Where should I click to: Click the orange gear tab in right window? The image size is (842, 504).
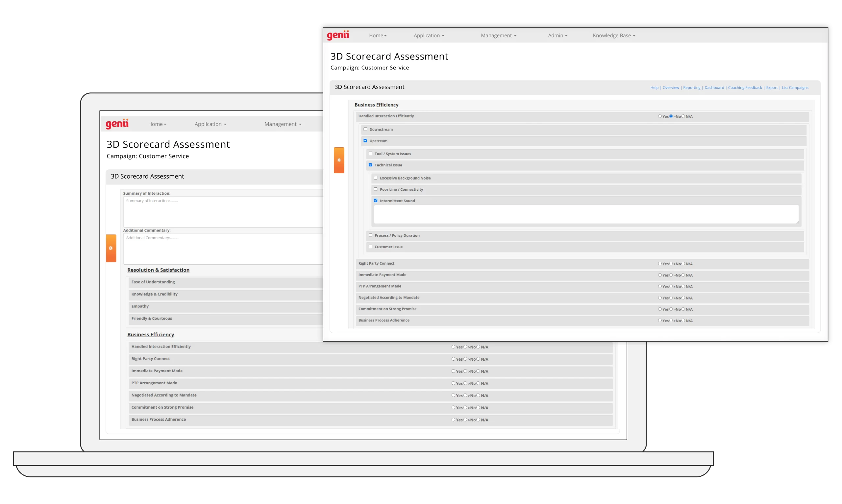click(339, 160)
